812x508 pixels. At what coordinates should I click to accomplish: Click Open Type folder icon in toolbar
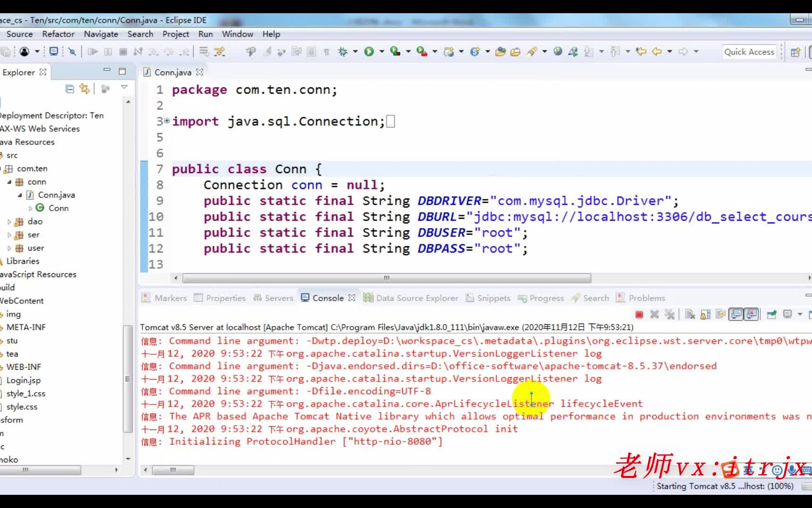pos(500,52)
